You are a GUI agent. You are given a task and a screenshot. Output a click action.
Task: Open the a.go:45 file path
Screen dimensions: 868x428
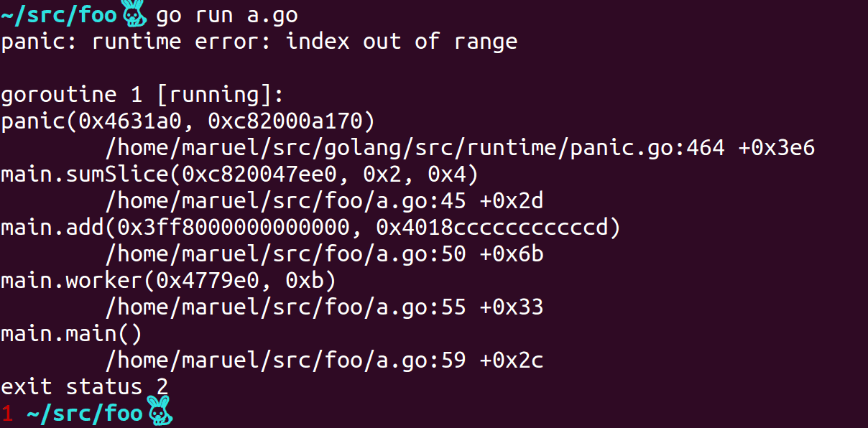[x=324, y=200]
